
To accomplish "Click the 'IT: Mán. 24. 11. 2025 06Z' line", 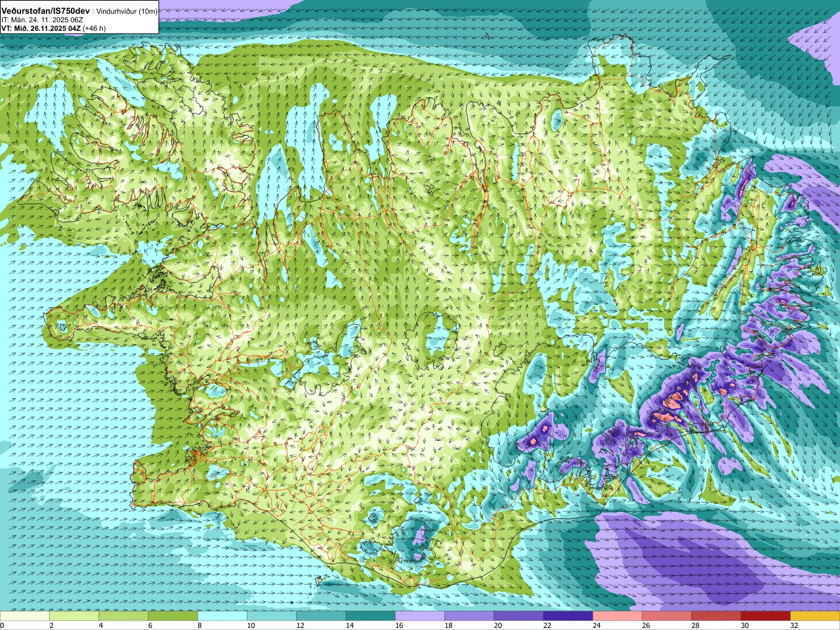I will pos(42,20).
